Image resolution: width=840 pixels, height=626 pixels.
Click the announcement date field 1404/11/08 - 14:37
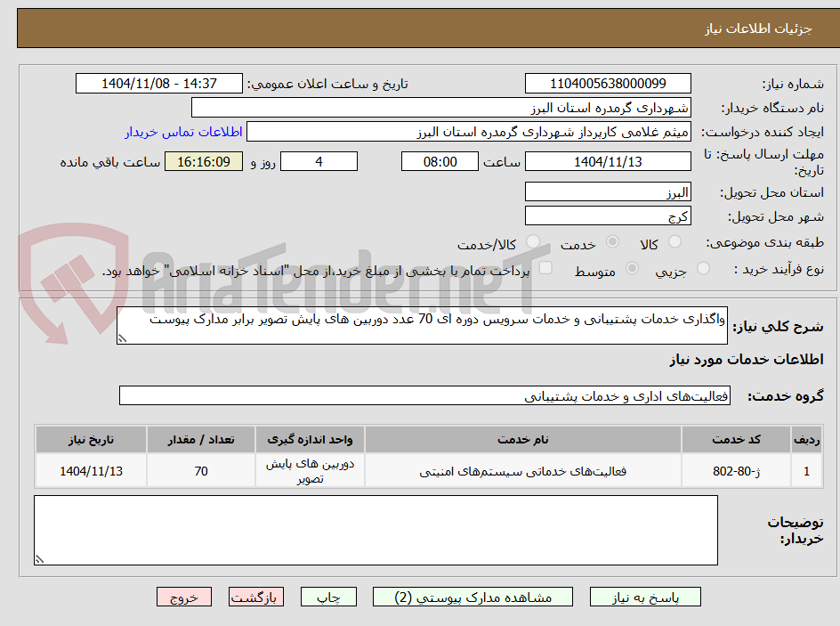(x=159, y=84)
